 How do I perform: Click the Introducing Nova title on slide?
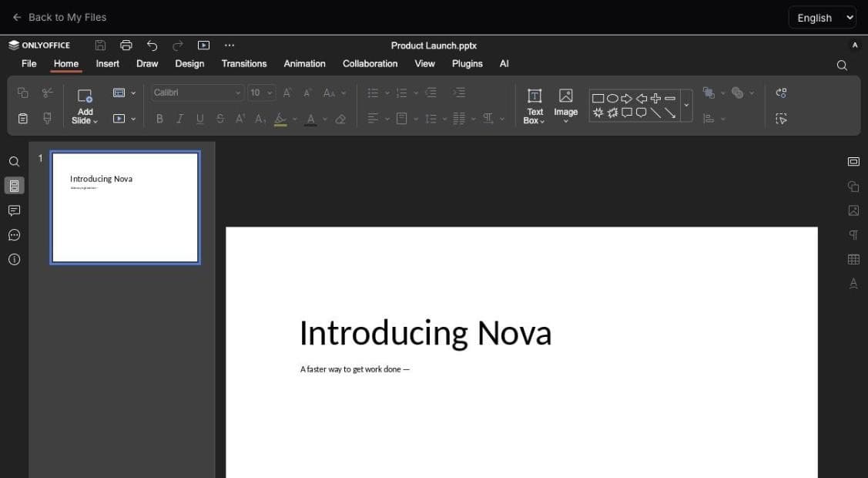(x=425, y=333)
